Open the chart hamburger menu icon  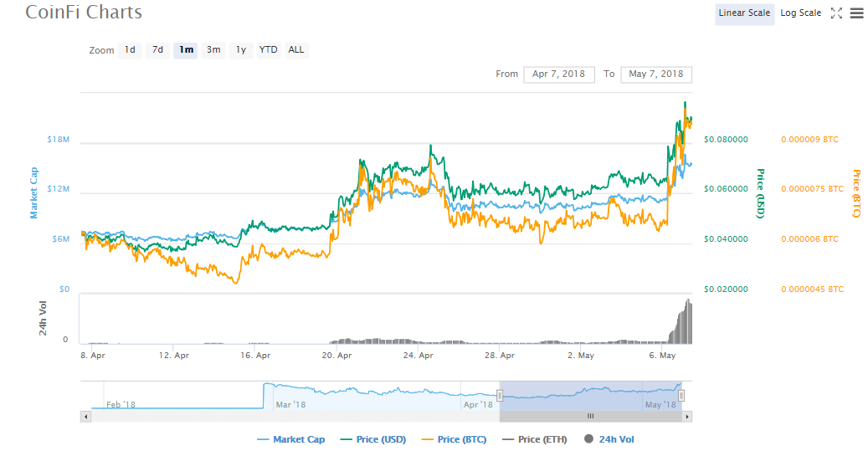point(856,13)
